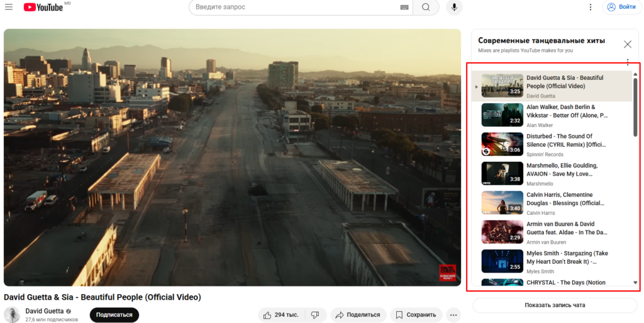644x323 pixels.
Task: Open playlist panel three-dot options menu
Action: tap(627, 62)
